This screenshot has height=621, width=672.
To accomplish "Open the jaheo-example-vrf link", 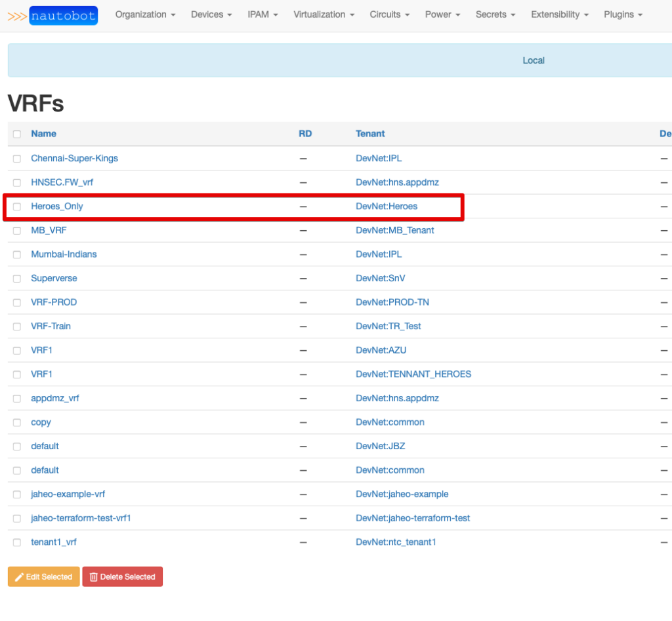I will point(68,494).
